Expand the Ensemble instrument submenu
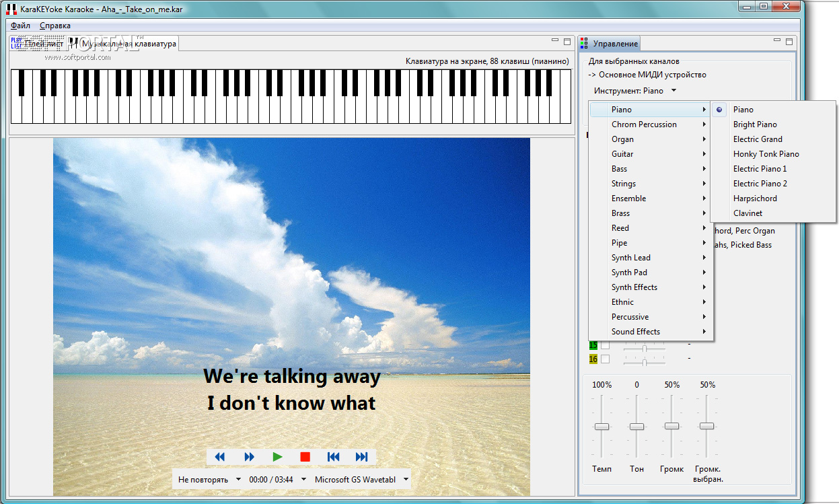839x504 pixels. coord(651,199)
